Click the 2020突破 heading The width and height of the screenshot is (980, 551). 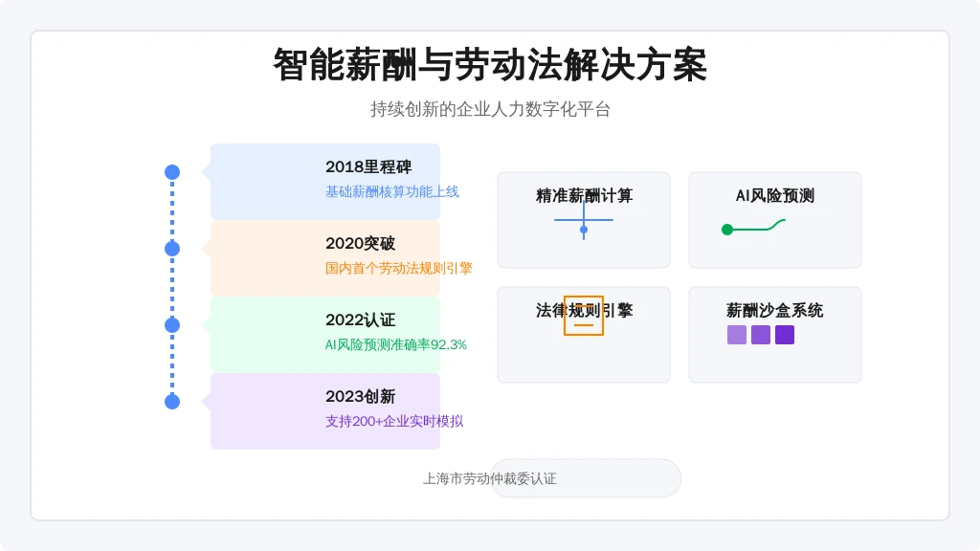(x=361, y=243)
